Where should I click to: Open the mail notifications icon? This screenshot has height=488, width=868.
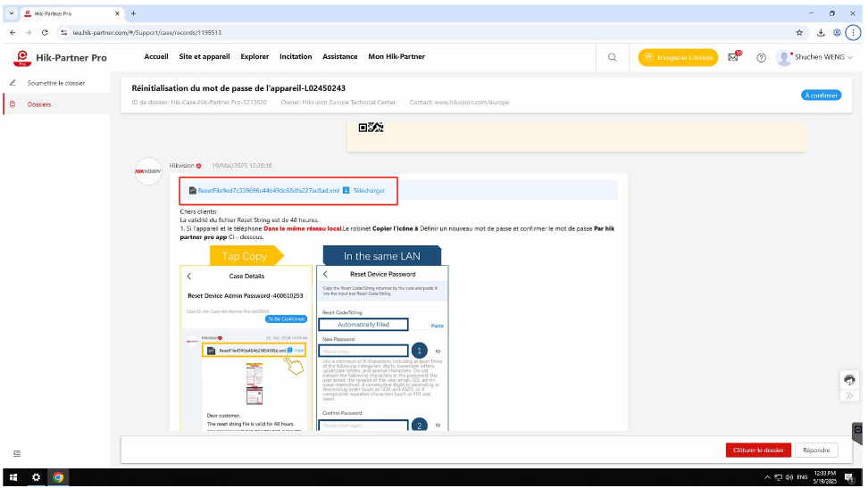coord(733,57)
